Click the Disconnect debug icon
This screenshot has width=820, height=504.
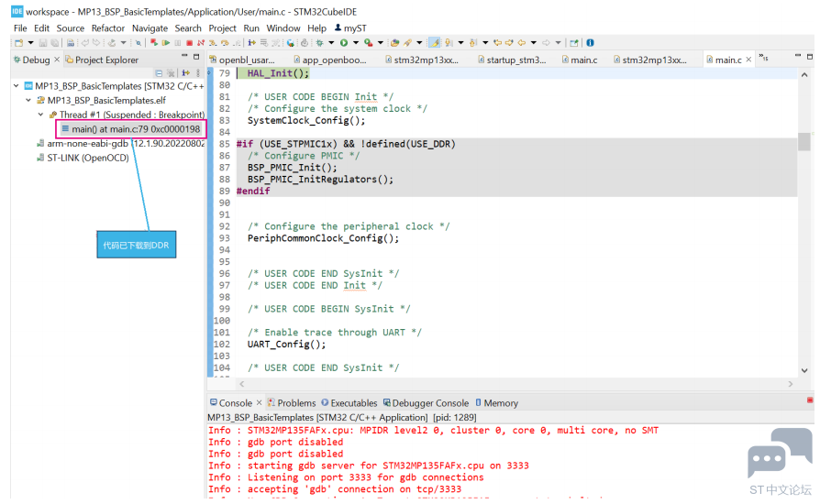point(200,43)
